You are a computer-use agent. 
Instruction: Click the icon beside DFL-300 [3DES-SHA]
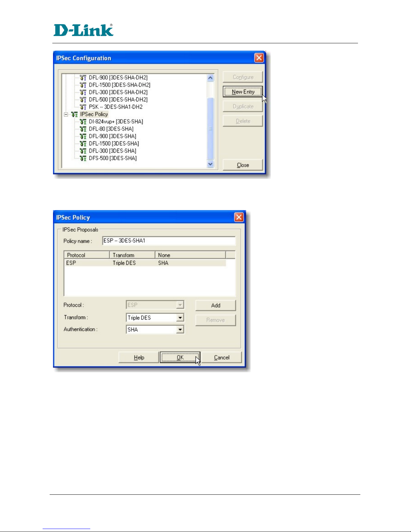(83, 151)
